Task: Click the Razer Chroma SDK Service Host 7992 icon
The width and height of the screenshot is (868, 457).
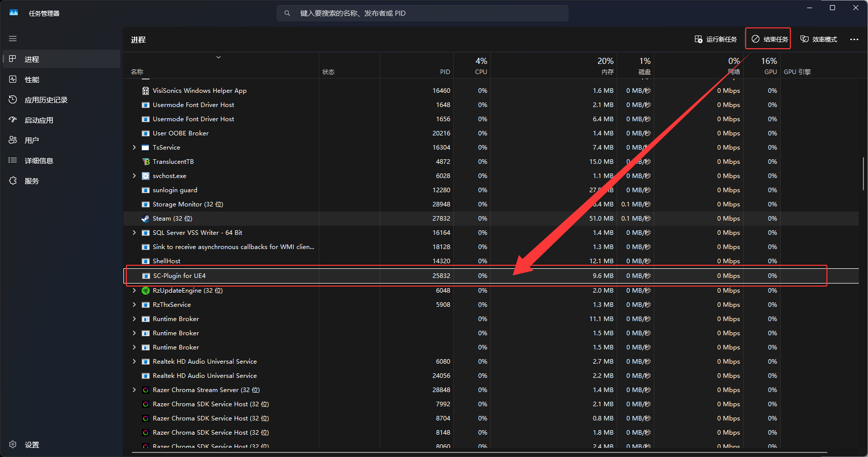Action: click(146, 404)
